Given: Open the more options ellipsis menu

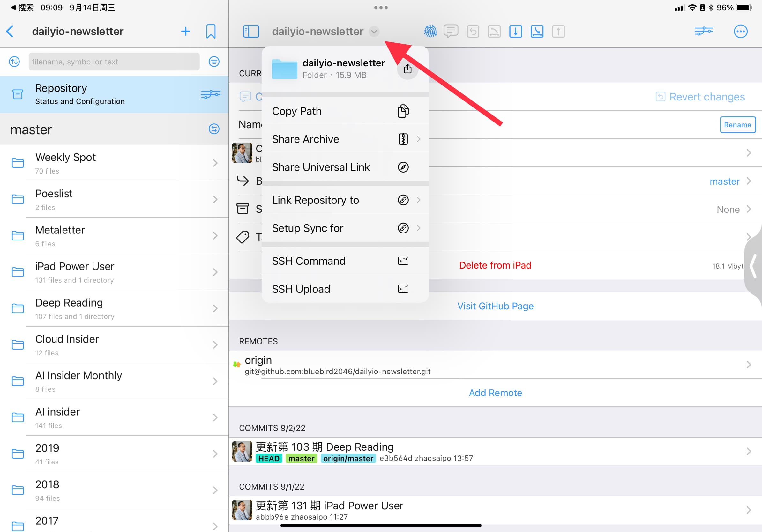Looking at the screenshot, I should [740, 32].
